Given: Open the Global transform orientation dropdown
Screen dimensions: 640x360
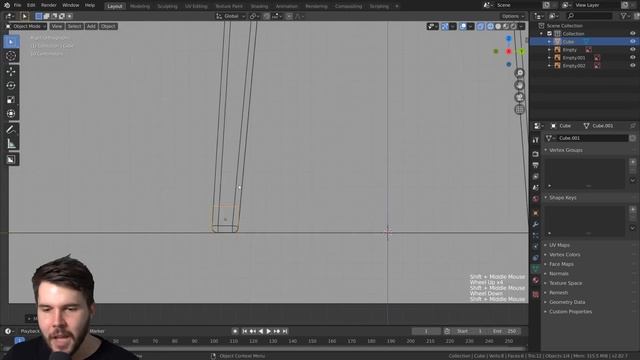Looking at the screenshot, I should click(x=231, y=16).
